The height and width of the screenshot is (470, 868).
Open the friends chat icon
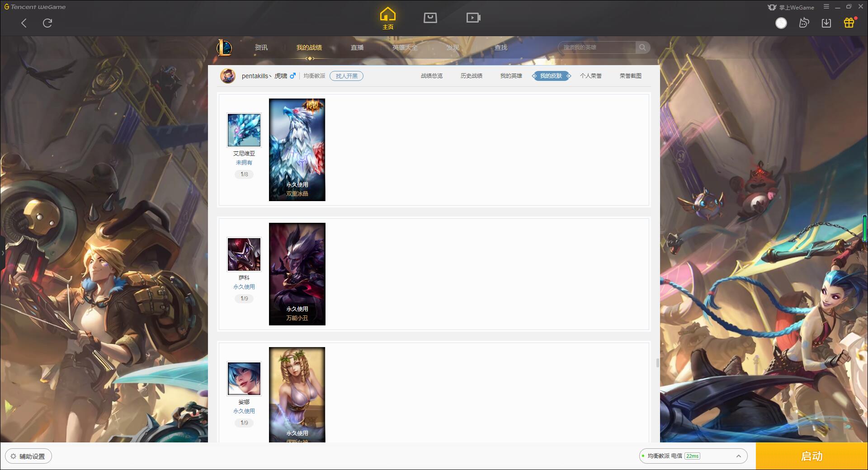pyautogui.click(x=804, y=23)
